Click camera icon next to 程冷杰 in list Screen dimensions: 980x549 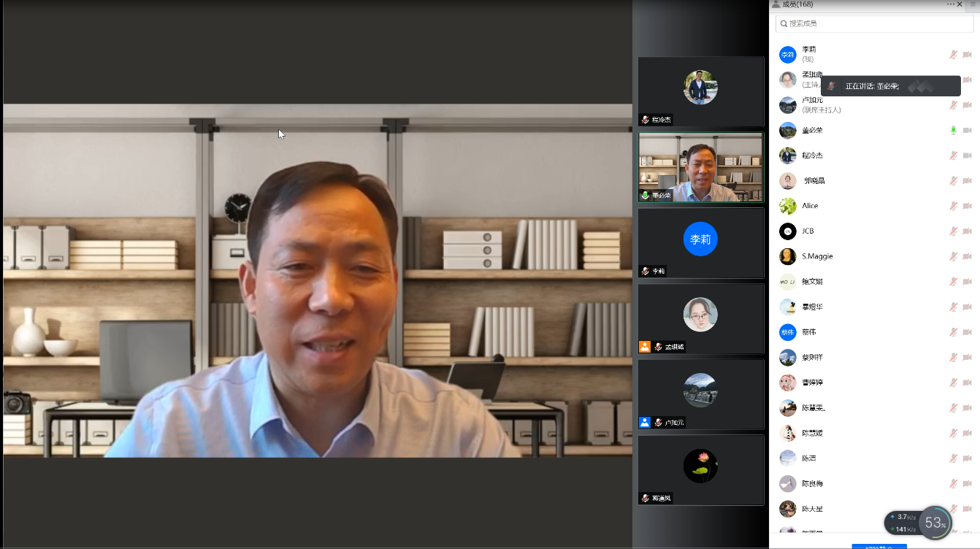(x=967, y=156)
